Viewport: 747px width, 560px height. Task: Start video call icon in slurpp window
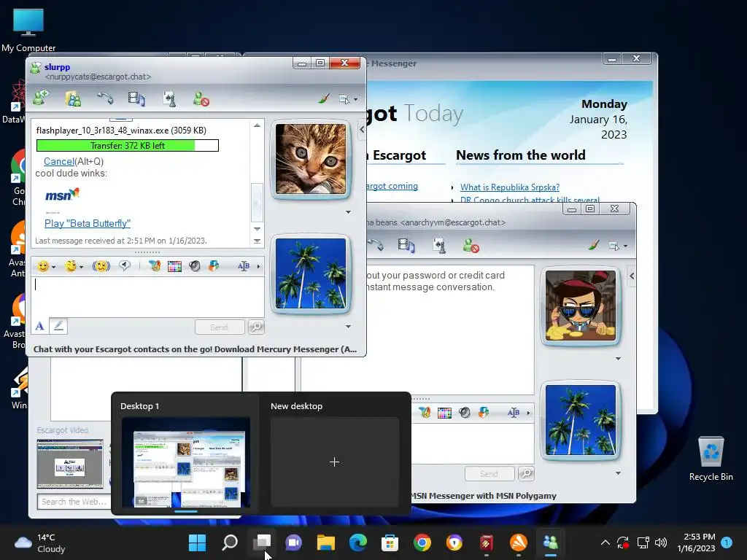[136, 98]
